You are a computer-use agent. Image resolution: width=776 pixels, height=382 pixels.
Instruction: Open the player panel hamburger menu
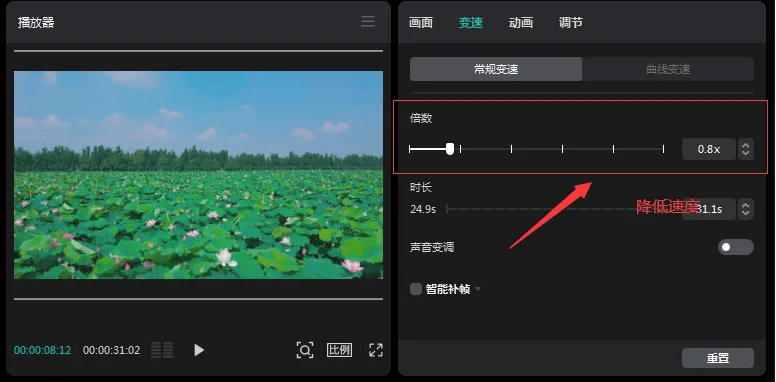coord(368,21)
